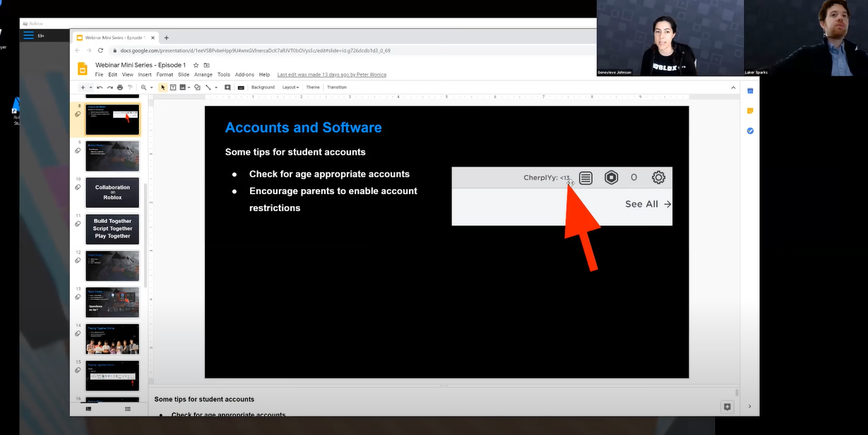This screenshot has height=435, width=868.
Task: Click the Insert image icon
Action: pos(182,88)
